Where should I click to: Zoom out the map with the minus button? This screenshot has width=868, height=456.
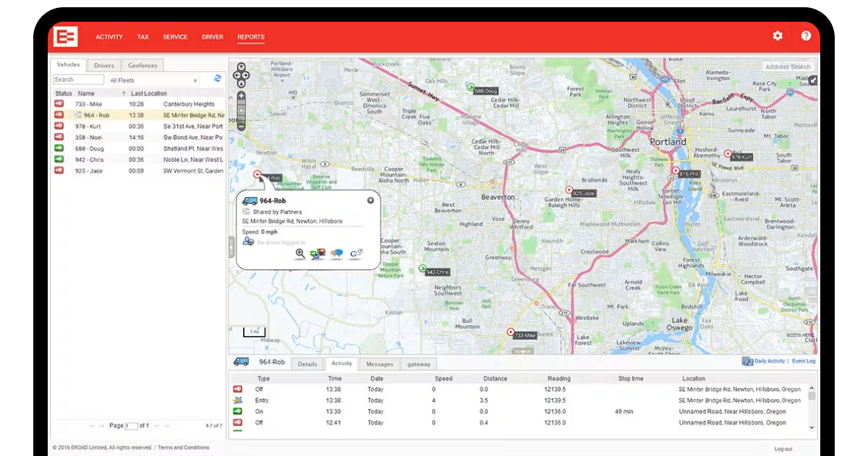[x=242, y=126]
